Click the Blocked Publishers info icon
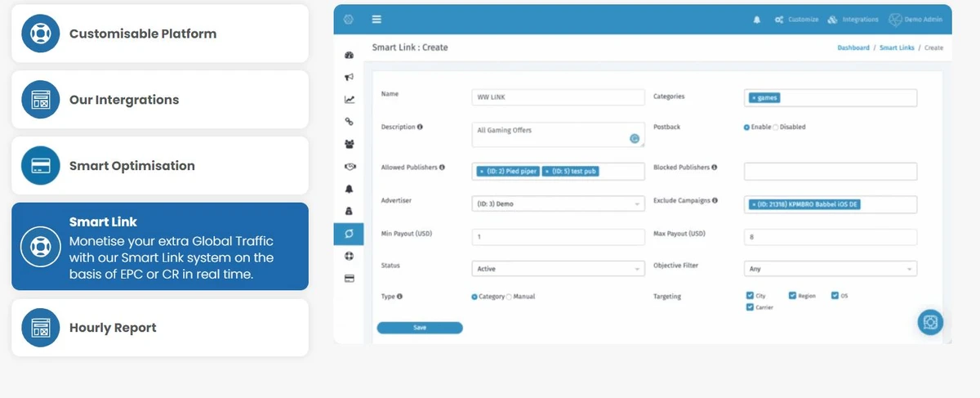980x398 pixels. tap(714, 168)
